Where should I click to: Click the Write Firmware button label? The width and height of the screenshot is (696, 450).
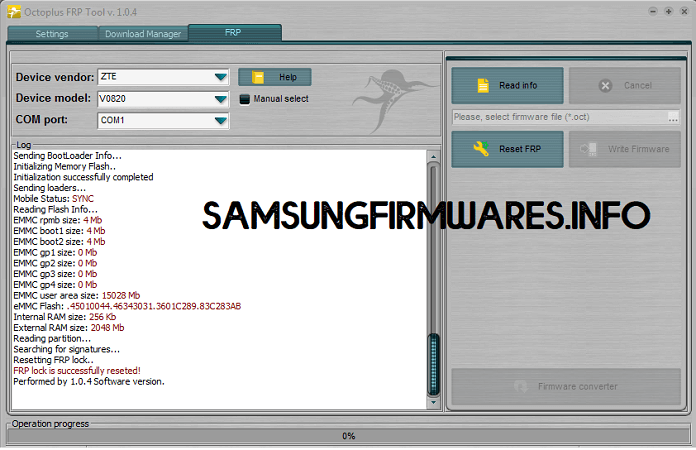click(638, 149)
